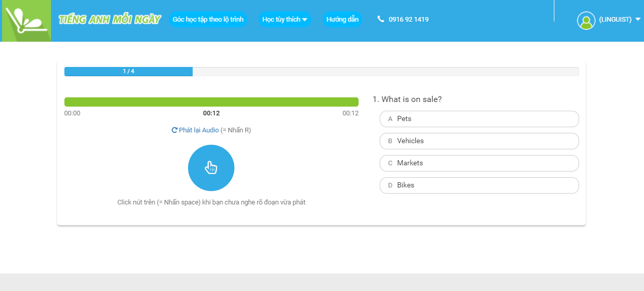The width and height of the screenshot is (644, 291).
Task: Click the phone number 0916 92 1419
Action: tap(409, 20)
